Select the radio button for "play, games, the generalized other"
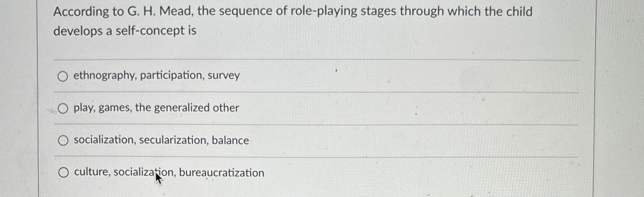 click(63, 109)
